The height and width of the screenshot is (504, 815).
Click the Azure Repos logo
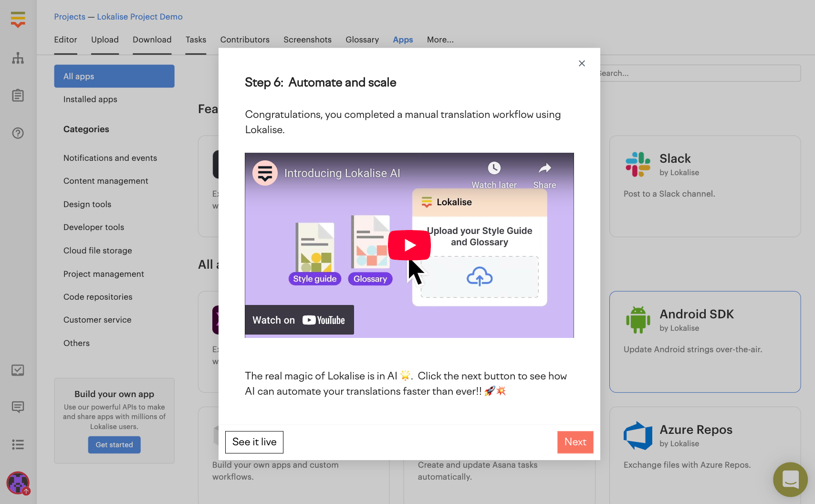[x=638, y=435]
